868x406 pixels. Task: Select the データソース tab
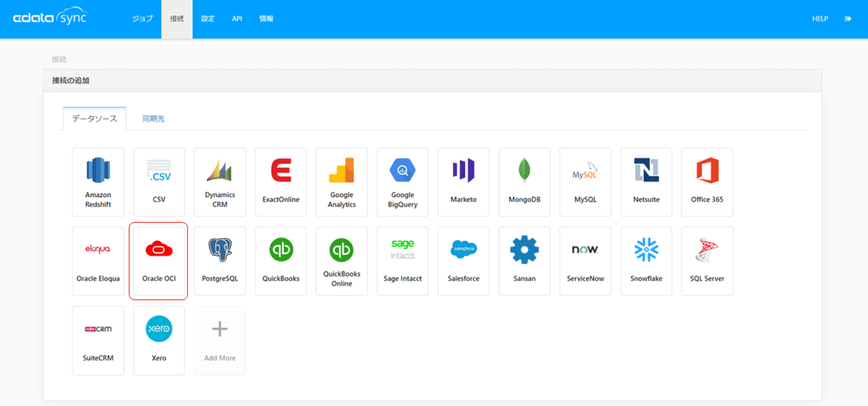[95, 119]
